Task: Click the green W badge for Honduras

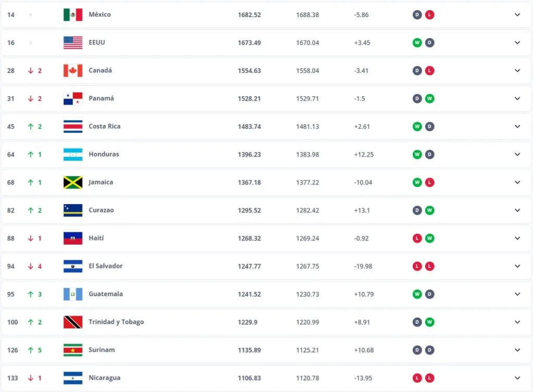Action: coord(417,154)
